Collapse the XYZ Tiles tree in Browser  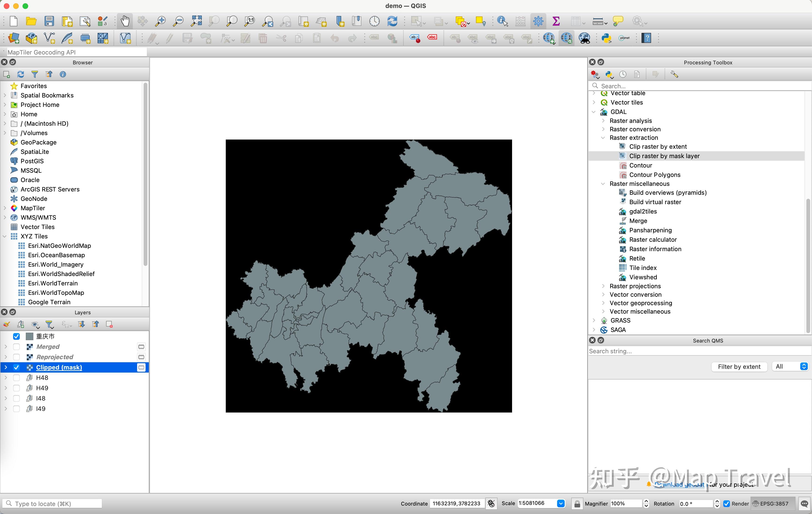click(x=5, y=236)
